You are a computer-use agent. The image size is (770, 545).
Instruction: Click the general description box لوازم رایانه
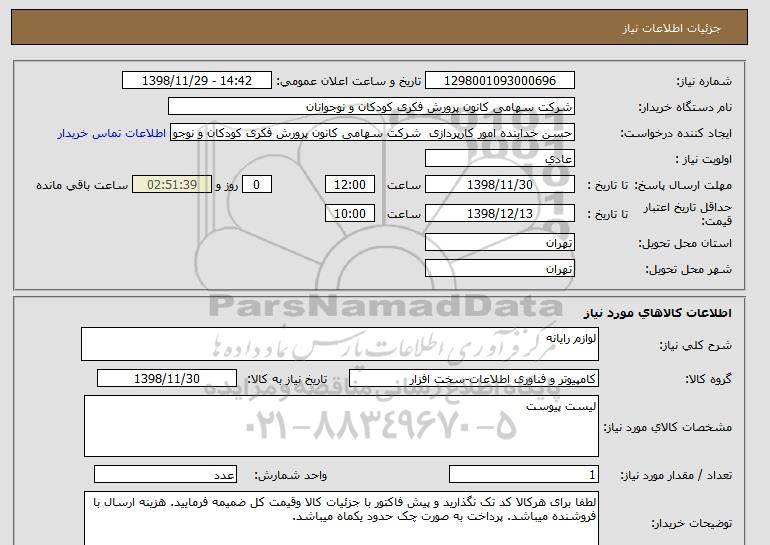tap(340, 344)
